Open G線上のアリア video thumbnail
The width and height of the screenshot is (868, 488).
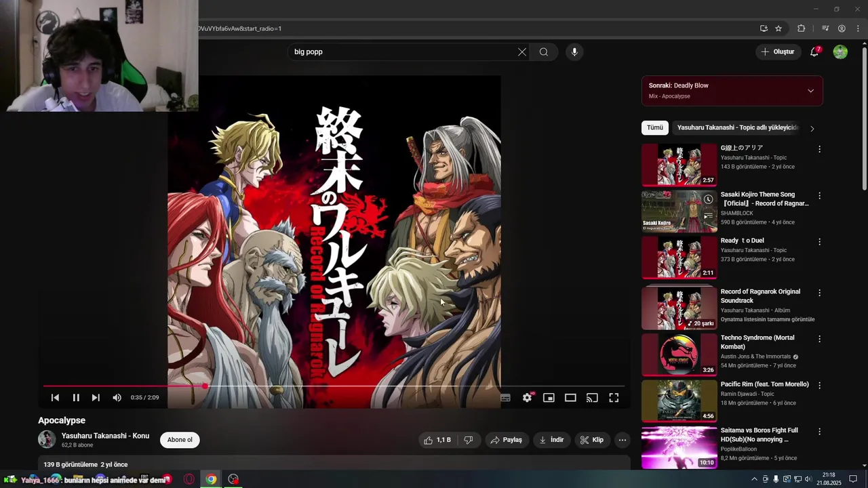click(679, 165)
